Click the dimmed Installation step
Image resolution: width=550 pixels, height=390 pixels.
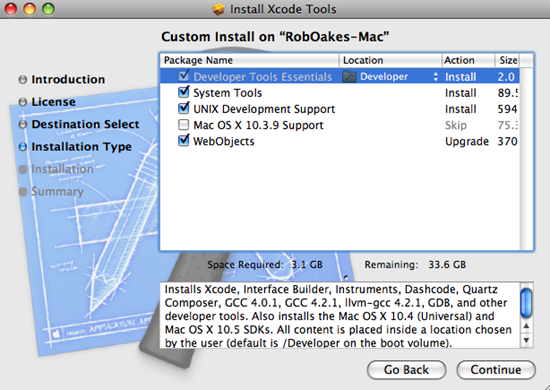click(62, 169)
